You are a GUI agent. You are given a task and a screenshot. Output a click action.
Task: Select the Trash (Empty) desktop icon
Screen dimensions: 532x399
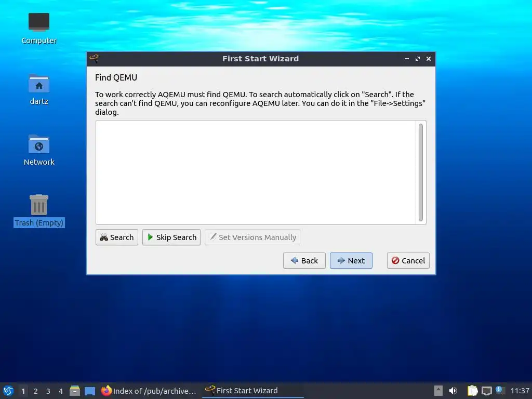tap(39, 211)
